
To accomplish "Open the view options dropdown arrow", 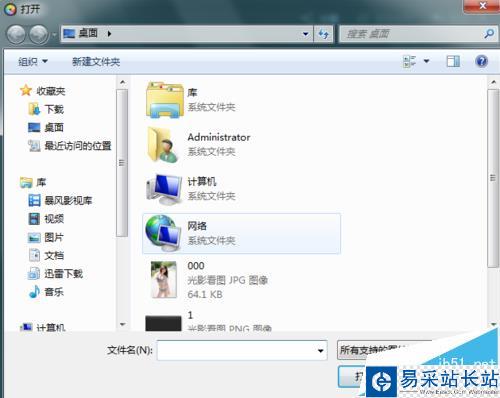I will pos(426,61).
